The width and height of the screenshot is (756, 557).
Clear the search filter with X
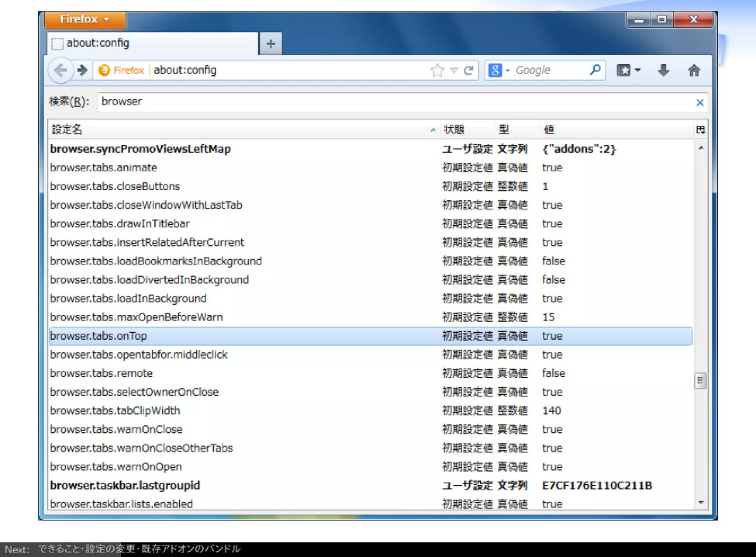pyautogui.click(x=700, y=103)
